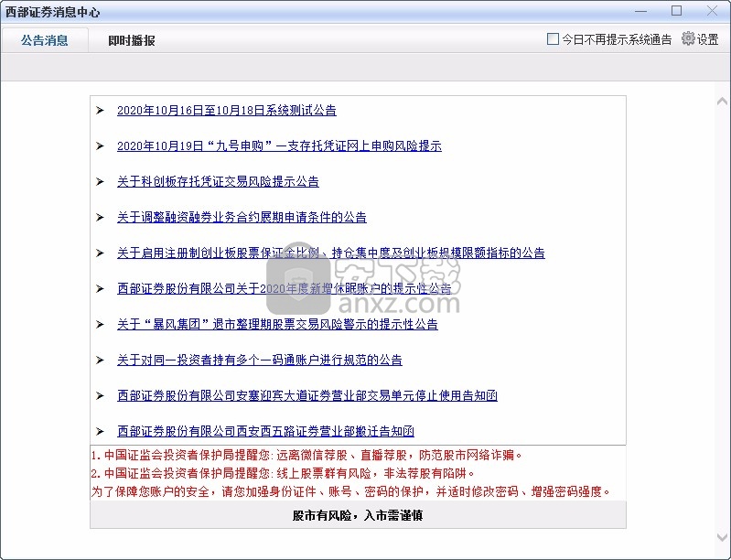
Task: Open 关于对同一投资者持有多个一码通账户进行规范的公告
Action: (x=260, y=360)
